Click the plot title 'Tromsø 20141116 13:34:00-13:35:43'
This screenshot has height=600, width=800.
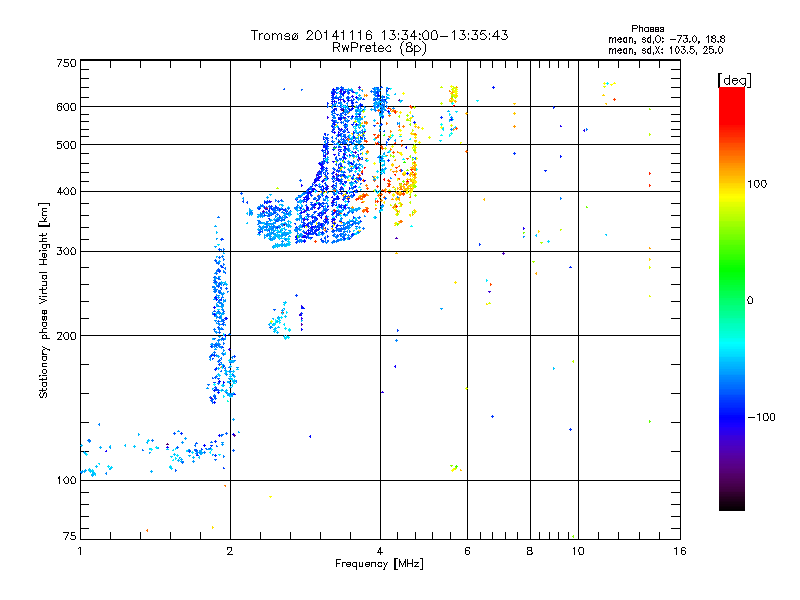tap(379, 35)
